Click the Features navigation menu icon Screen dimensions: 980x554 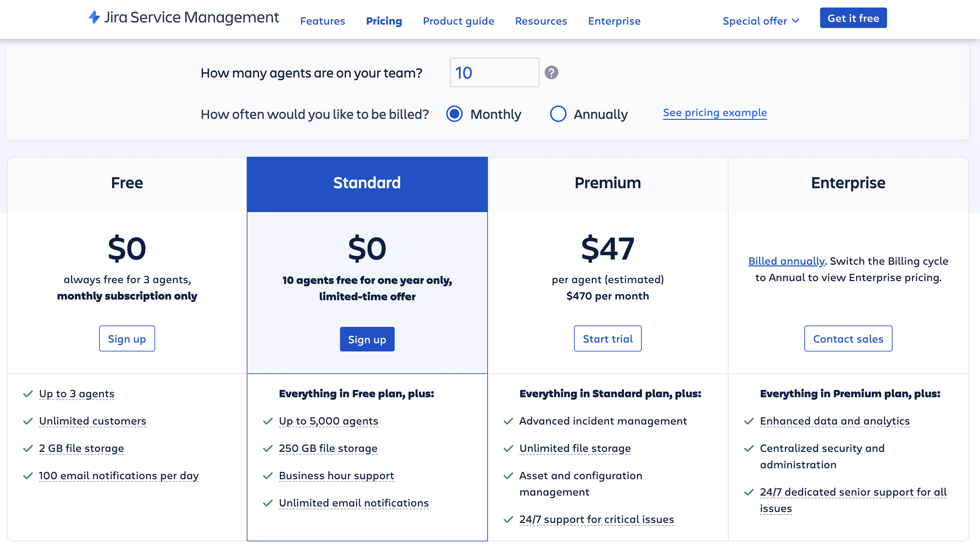[x=323, y=19]
